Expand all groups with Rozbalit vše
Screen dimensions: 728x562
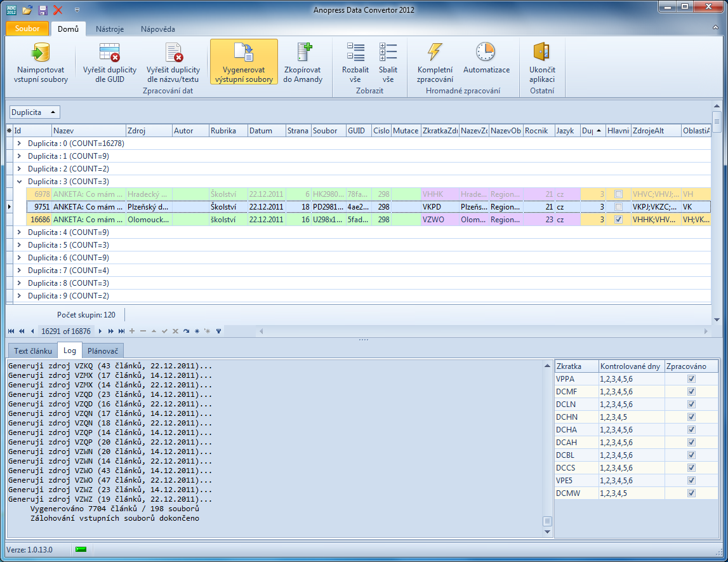[355, 52]
